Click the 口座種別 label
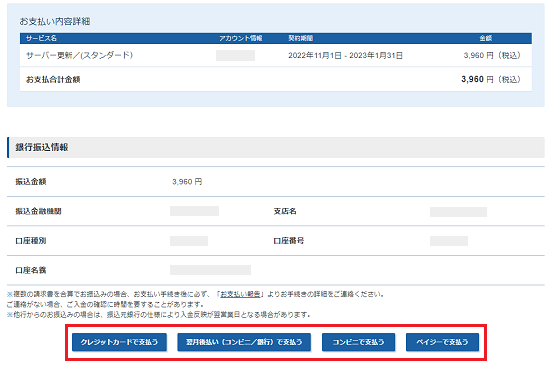The width and height of the screenshot is (550, 368). pos(31,241)
